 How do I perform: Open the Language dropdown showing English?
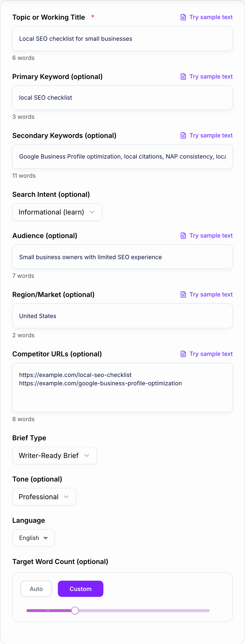click(x=33, y=538)
